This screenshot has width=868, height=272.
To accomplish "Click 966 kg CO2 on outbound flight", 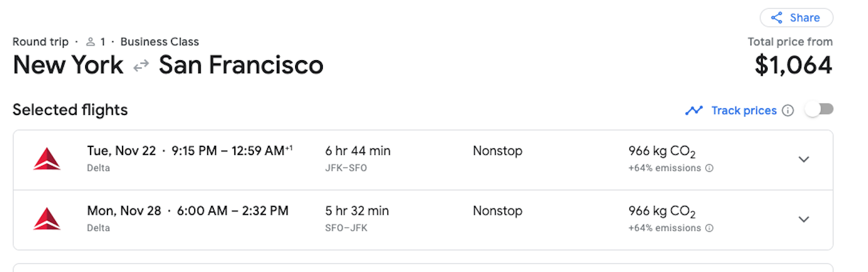I will (662, 152).
